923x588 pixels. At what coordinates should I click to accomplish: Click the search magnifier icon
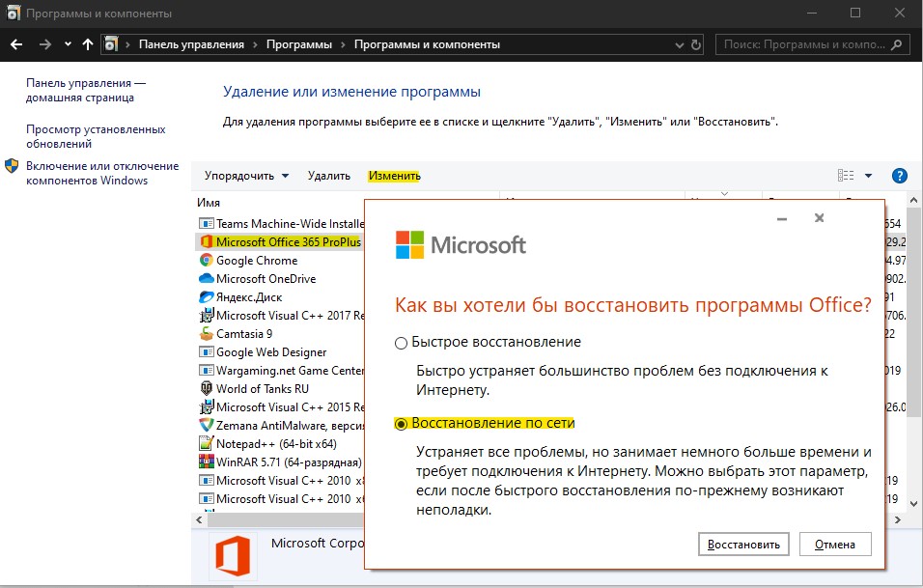897,44
